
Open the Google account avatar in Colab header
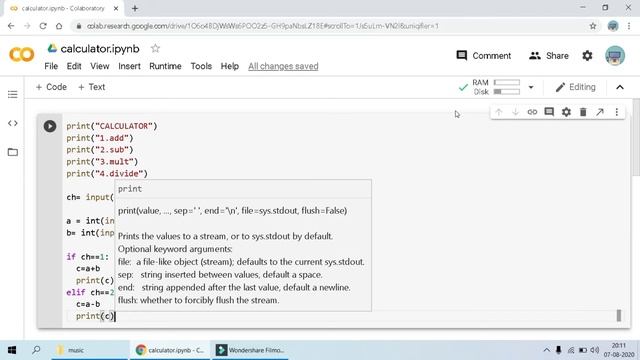pos(615,56)
